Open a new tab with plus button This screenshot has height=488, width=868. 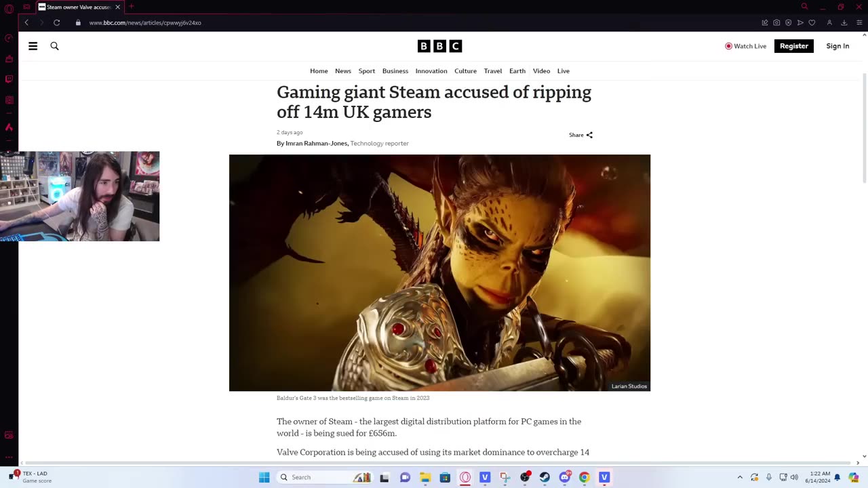pyautogui.click(x=132, y=7)
